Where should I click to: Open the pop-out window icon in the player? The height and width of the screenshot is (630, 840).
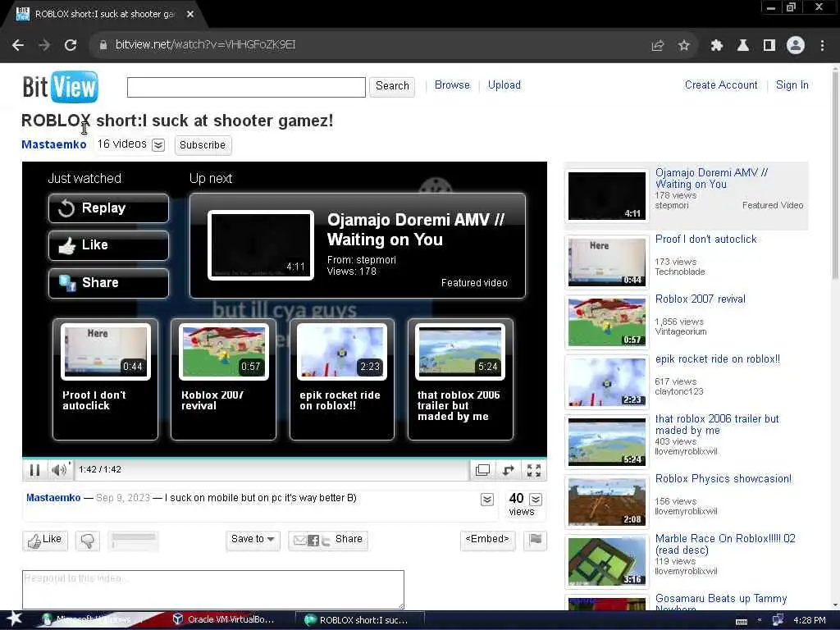coord(482,470)
